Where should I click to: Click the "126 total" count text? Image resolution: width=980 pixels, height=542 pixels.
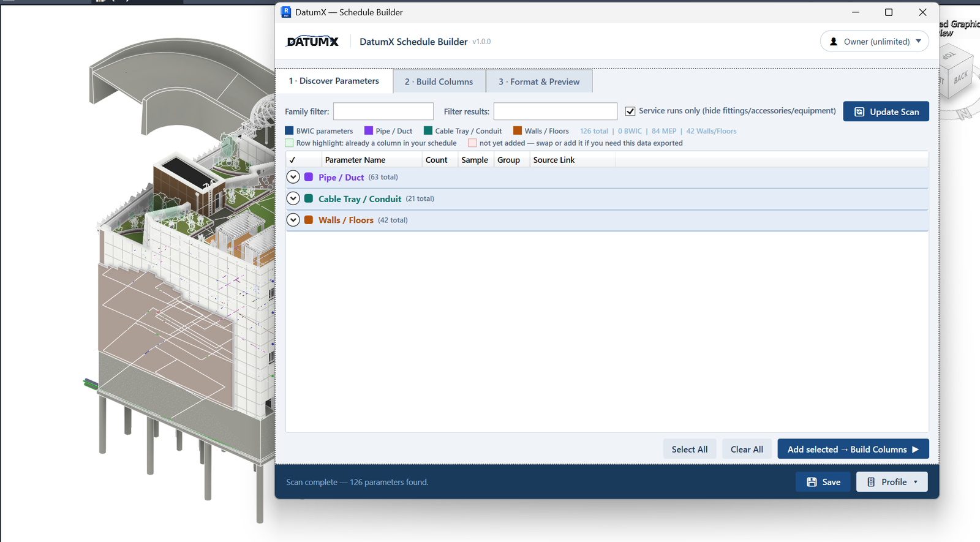(x=594, y=131)
